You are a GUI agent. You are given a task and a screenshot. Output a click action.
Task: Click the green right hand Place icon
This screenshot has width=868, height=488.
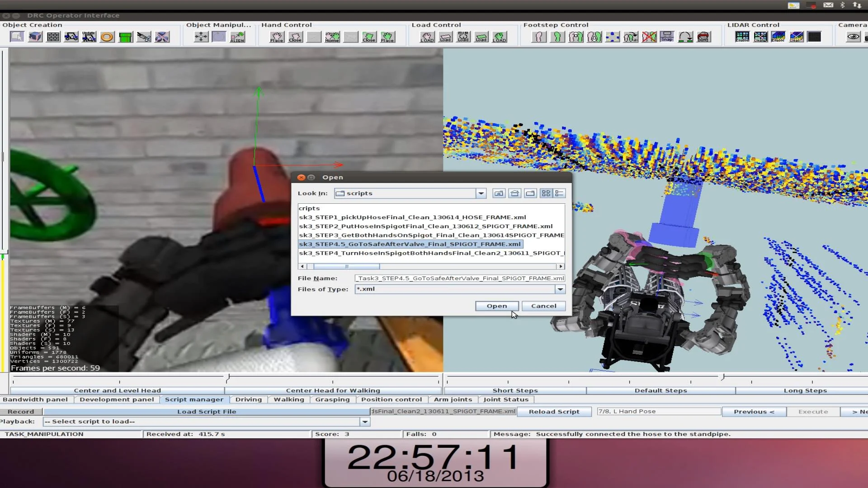387,37
